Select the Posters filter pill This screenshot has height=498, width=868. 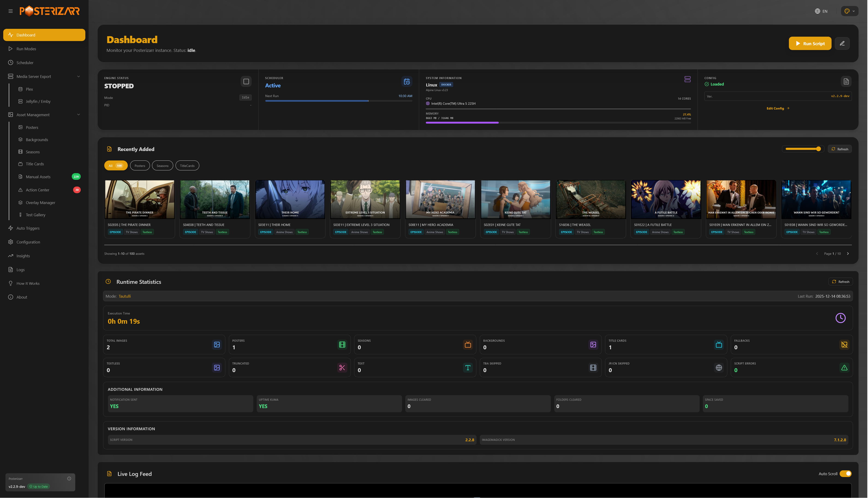tap(140, 166)
